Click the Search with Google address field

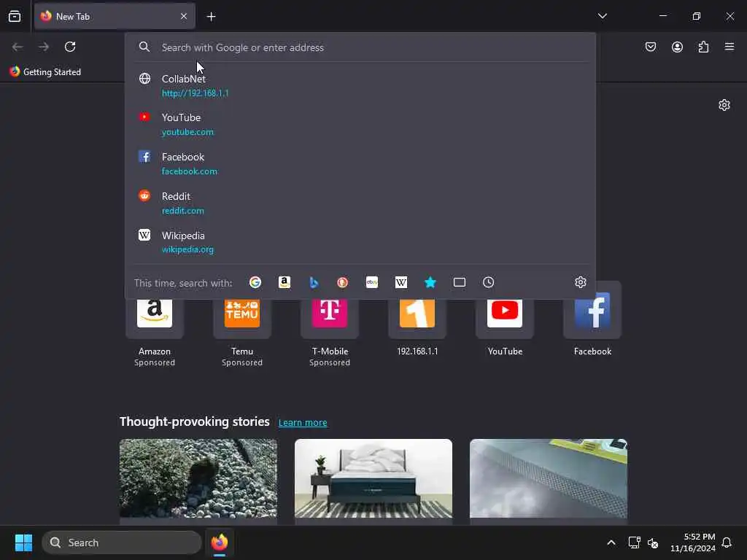[360, 47]
